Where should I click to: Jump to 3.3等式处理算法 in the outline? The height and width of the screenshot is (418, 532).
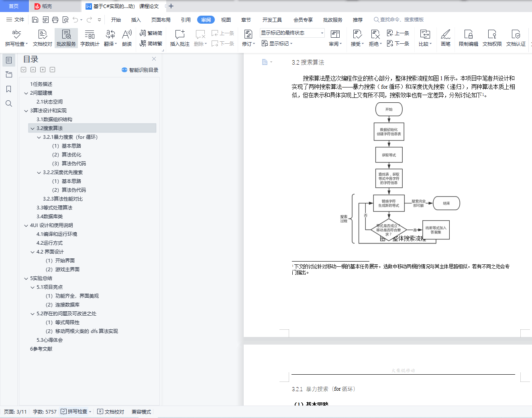pyautogui.click(x=55, y=208)
